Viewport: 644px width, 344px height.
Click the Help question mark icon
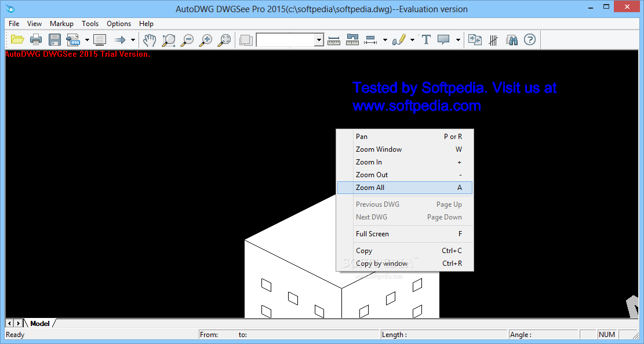coord(530,40)
